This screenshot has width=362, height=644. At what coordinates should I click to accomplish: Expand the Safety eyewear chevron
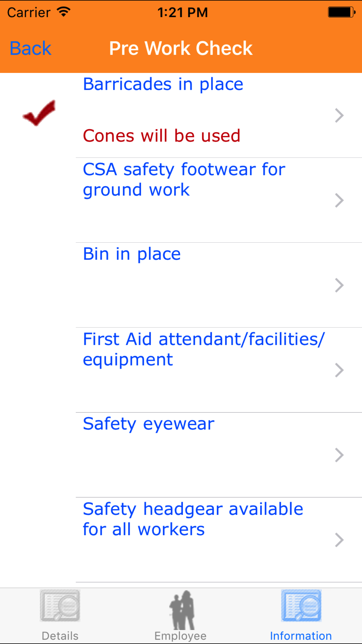point(339,455)
